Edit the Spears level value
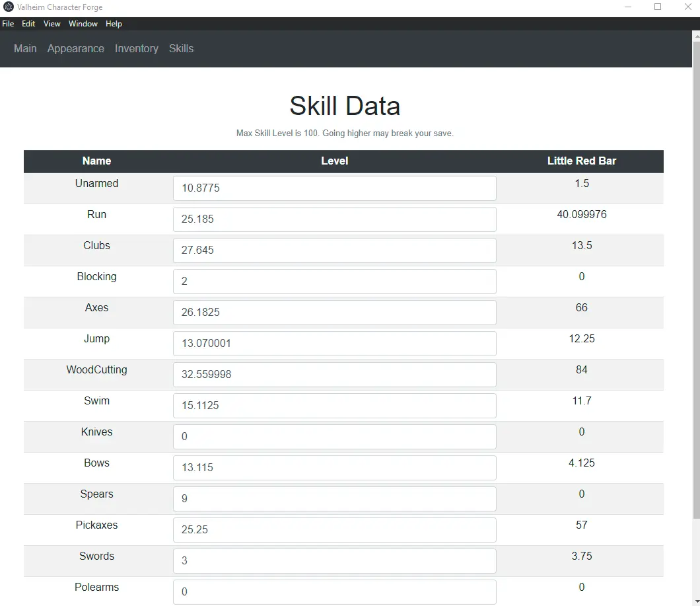 334,499
